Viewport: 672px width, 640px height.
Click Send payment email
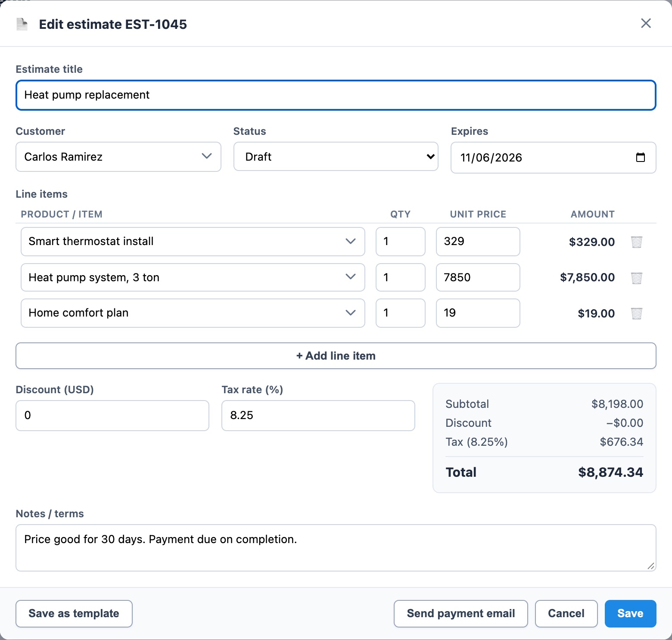point(461,614)
